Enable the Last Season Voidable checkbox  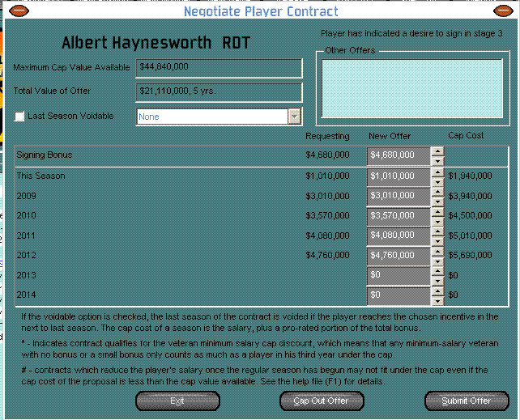[19, 117]
